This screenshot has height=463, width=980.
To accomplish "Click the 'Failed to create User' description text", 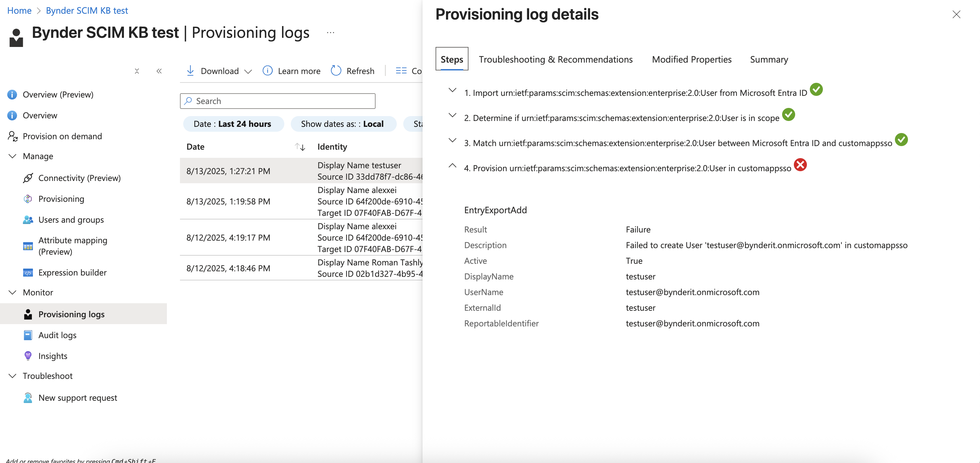I will (766, 246).
